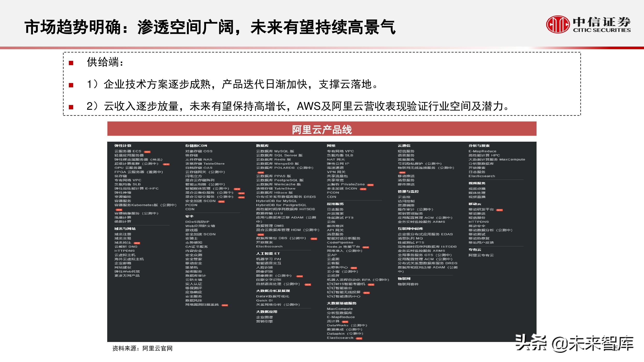644x362 pixels.
Task: Click the Quick BI link
Action: tap(264, 300)
